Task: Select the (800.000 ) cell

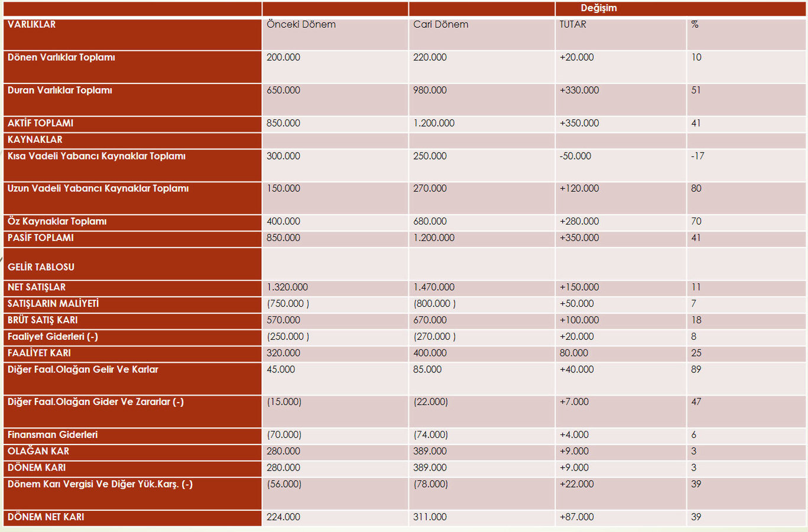Action: point(434,304)
